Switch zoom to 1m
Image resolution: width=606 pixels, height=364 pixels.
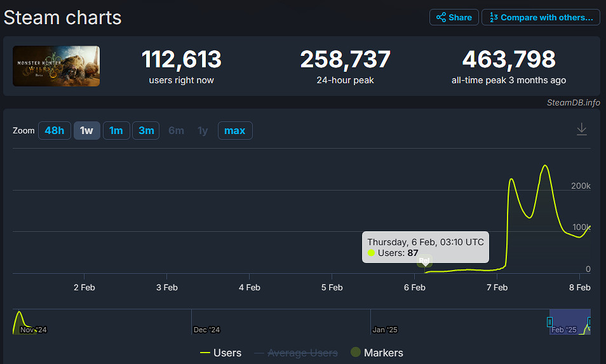click(116, 131)
